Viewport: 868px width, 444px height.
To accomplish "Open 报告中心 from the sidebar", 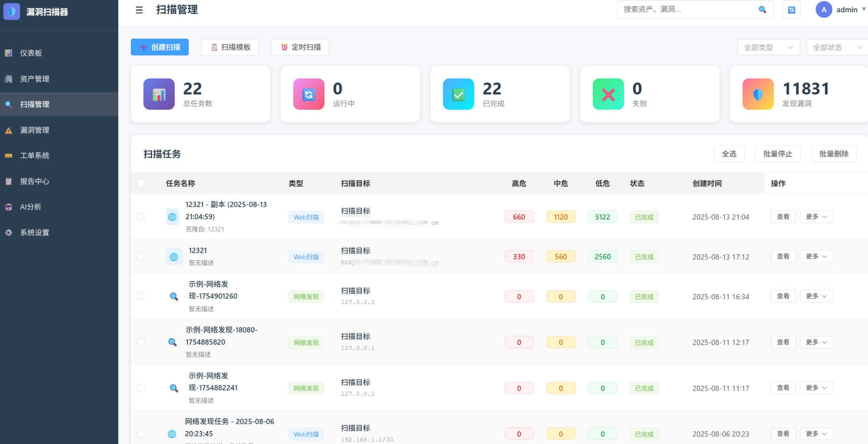I will (x=35, y=181).
